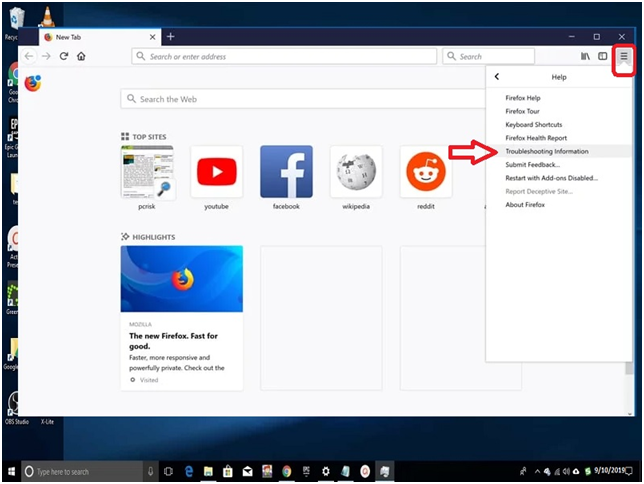
Task: Close the New Tab tab
Action: click(152, 37)
